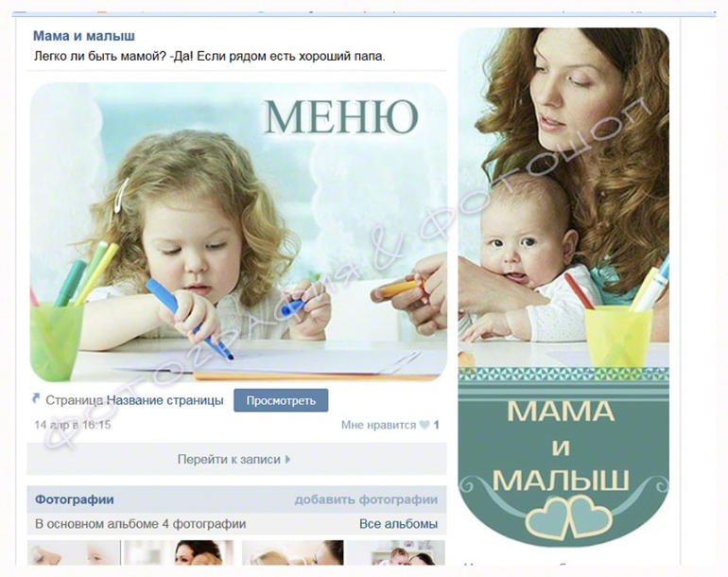Open the Фотографии section header
The width and height of the screenshot is (728, 577).
(75, 499)
